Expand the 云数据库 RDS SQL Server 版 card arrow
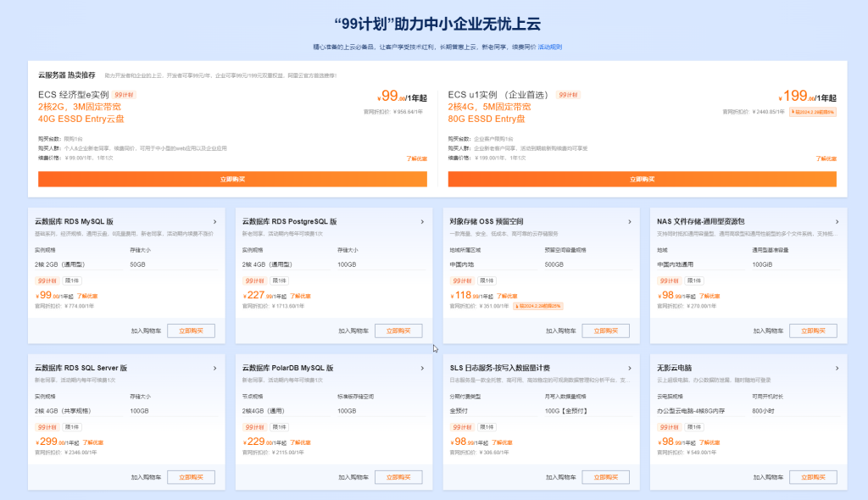 [x=214, y=368]
